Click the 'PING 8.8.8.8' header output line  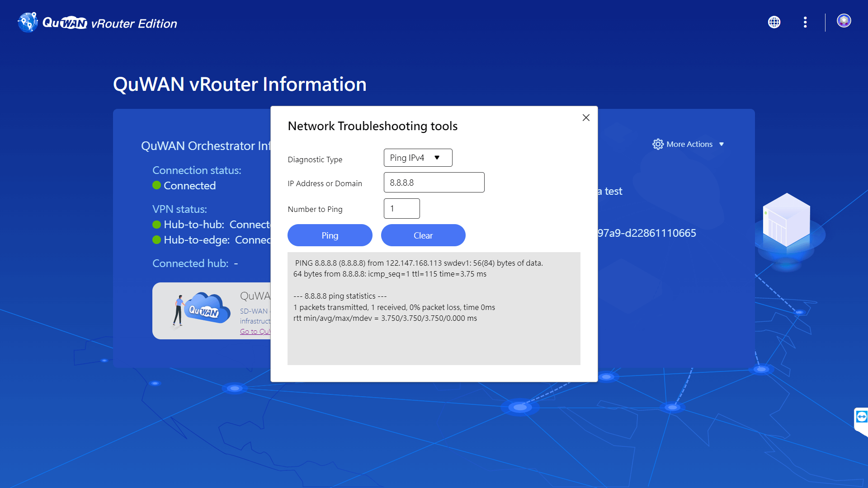point(419,263)
